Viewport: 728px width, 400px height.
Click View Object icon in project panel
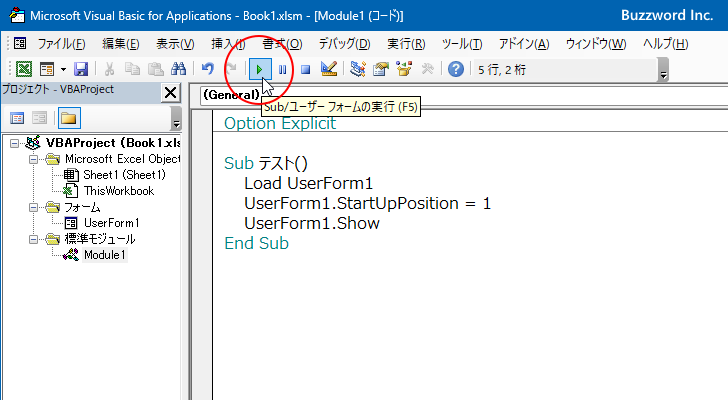39,118
